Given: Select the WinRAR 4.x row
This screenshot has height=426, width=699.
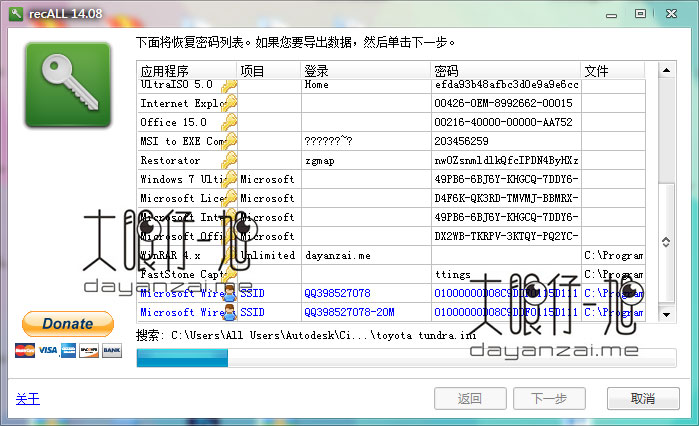Looking at the screenshot, I should pos(391,255).
